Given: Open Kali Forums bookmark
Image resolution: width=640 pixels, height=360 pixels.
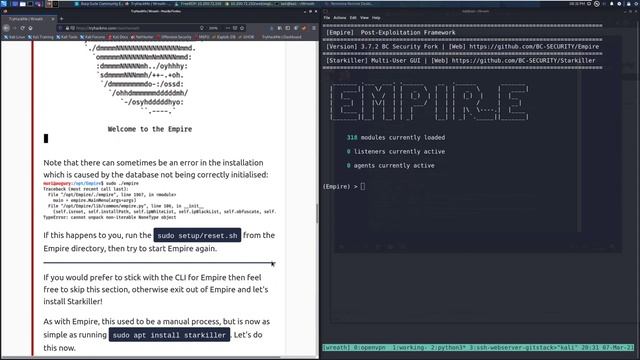Looking at the screenshot, I should pos(93,37).
